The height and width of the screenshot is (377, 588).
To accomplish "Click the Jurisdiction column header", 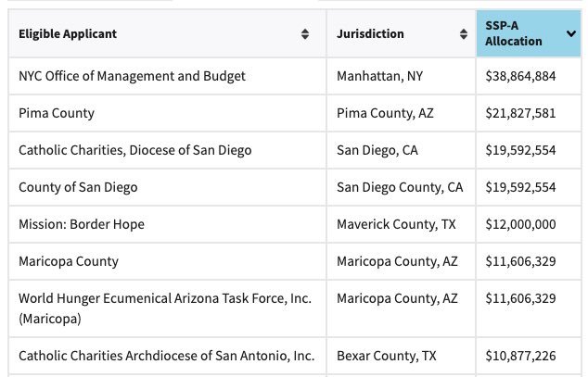I will 402,33.
